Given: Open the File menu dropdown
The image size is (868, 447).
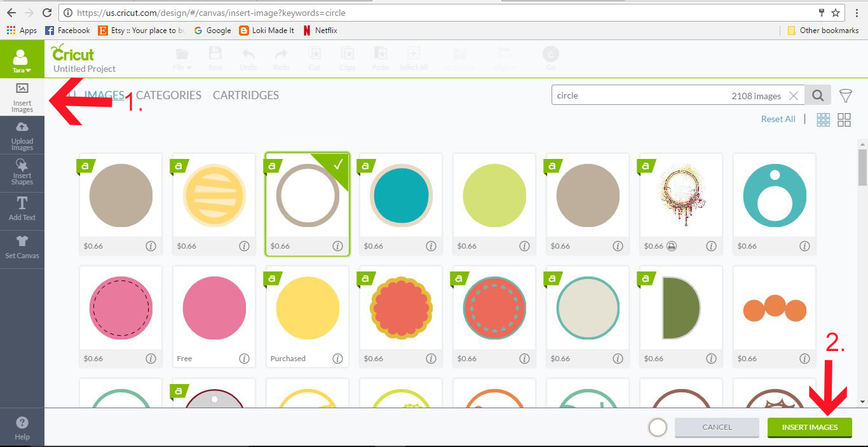Looking at the screenshot, I should [182, 59].
